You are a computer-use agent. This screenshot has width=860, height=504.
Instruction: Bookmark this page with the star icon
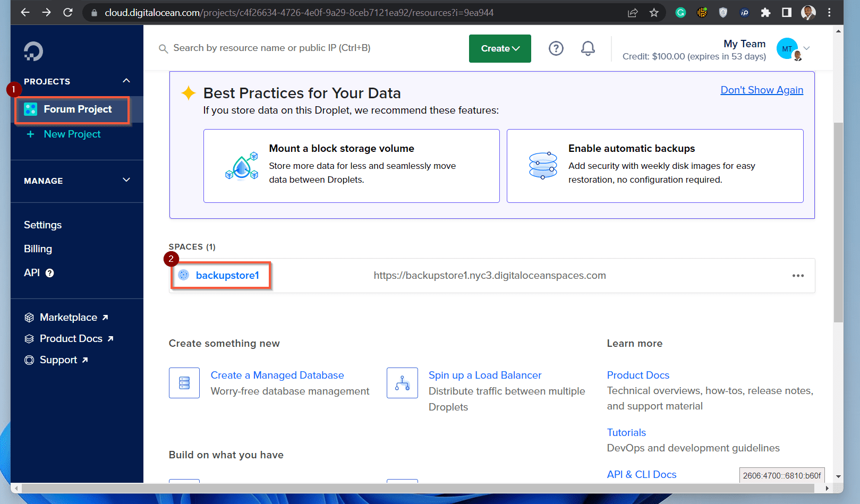(654, 13)
